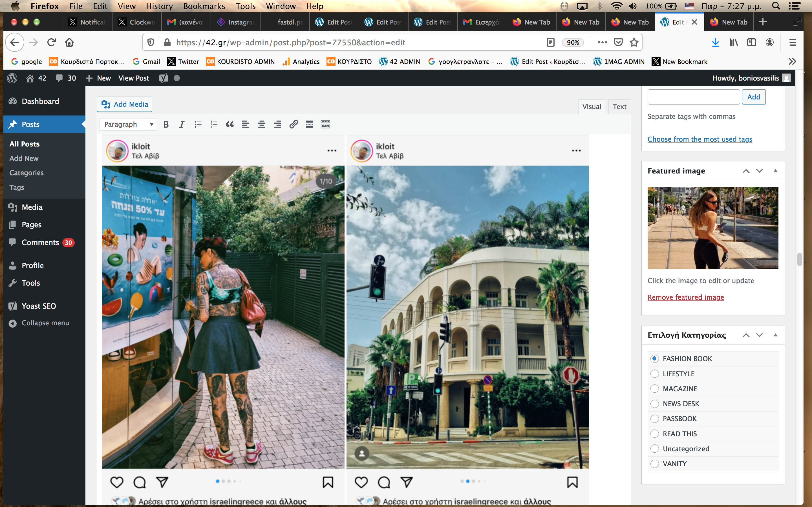Click the tags input field

693,97
